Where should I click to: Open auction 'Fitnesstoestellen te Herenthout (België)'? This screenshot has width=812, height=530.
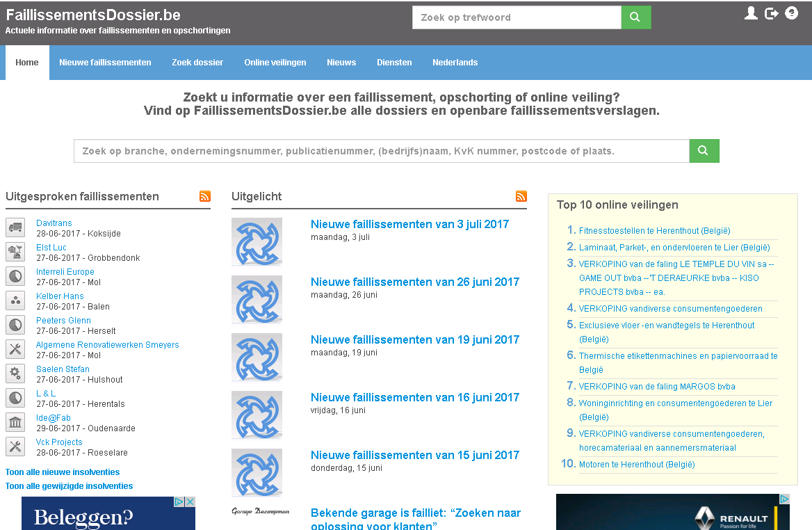[655, 231]
